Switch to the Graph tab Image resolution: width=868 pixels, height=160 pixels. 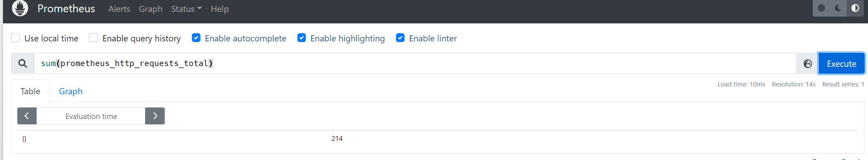[x=71, y=91]
